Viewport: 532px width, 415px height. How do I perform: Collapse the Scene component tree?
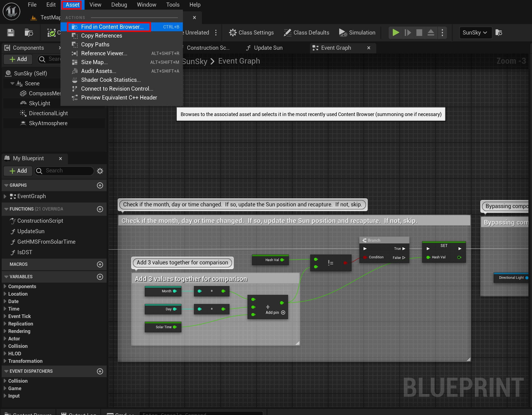[12, 83]
